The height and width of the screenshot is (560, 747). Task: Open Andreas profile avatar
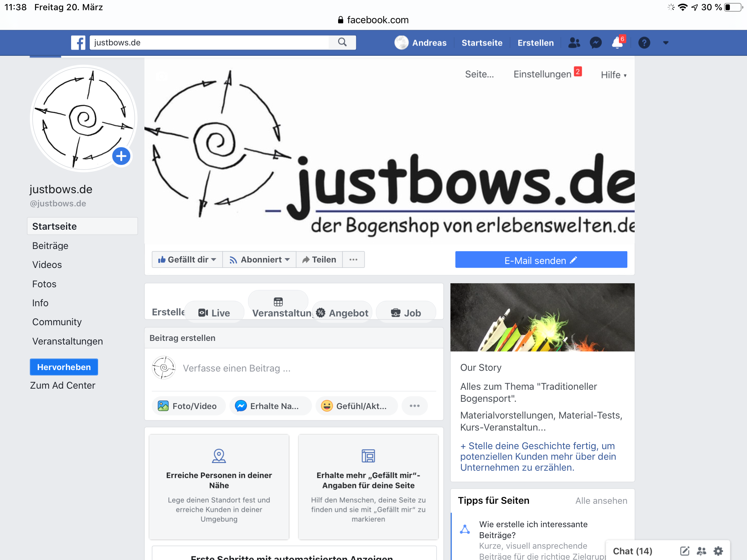pos(401,43)
